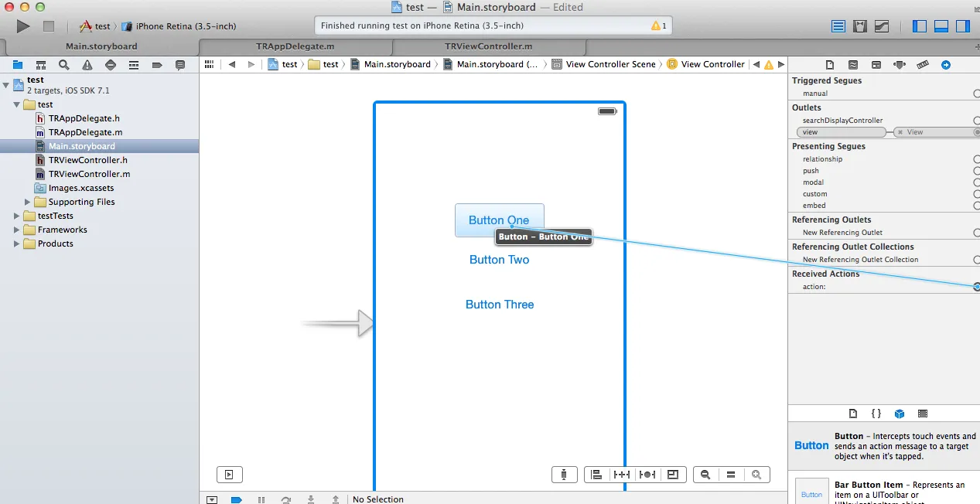Open the Object library cube icon
This screenshot has height=504, width=980.
900,414
